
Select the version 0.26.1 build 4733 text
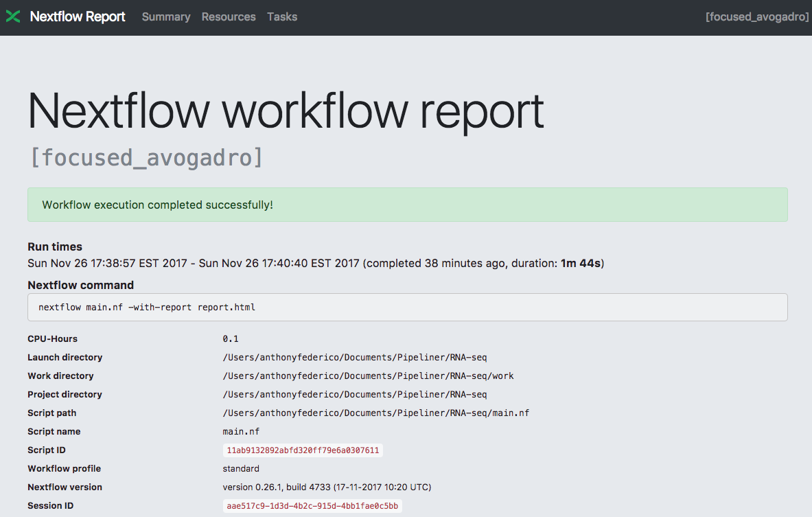pos(327,487)
